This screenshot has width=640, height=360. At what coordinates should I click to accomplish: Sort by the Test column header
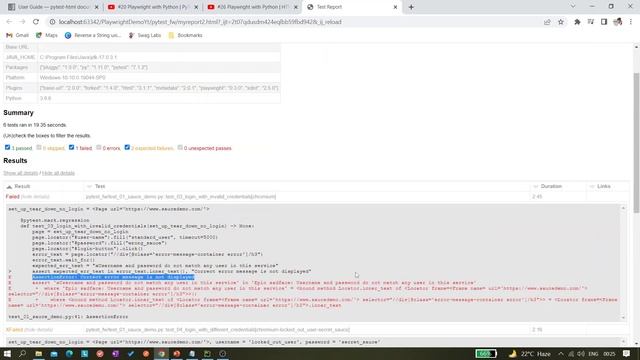pos(100,186)
